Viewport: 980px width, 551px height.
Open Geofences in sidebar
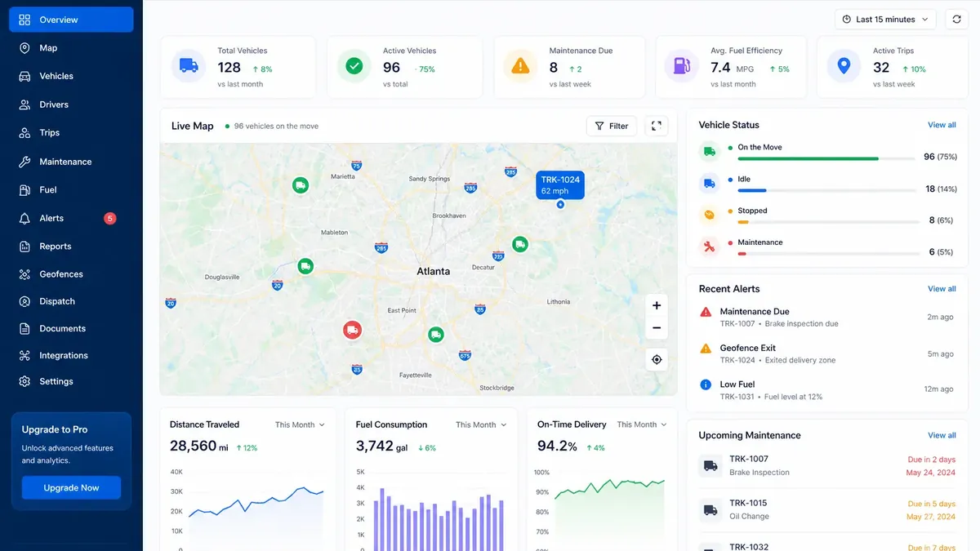(x=71, y=274)
